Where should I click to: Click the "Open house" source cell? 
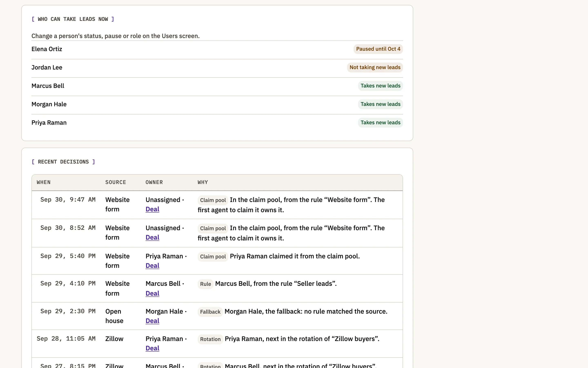(x=115, y=316)
